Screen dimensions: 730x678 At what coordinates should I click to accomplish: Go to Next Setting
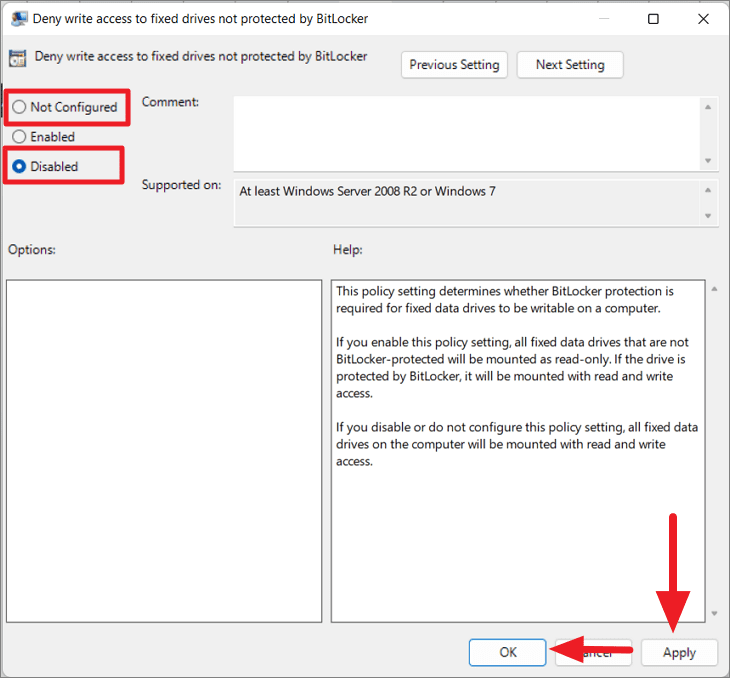[570, 65]
